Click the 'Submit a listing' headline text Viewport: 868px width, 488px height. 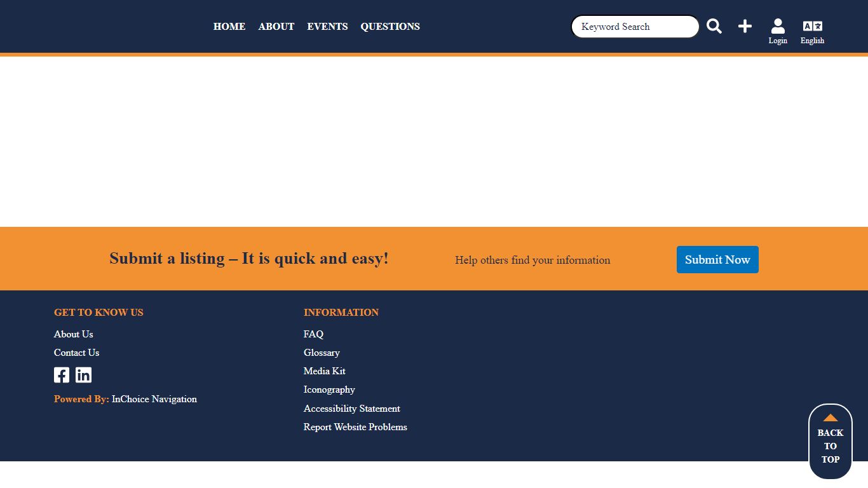(x=249, y=259)
